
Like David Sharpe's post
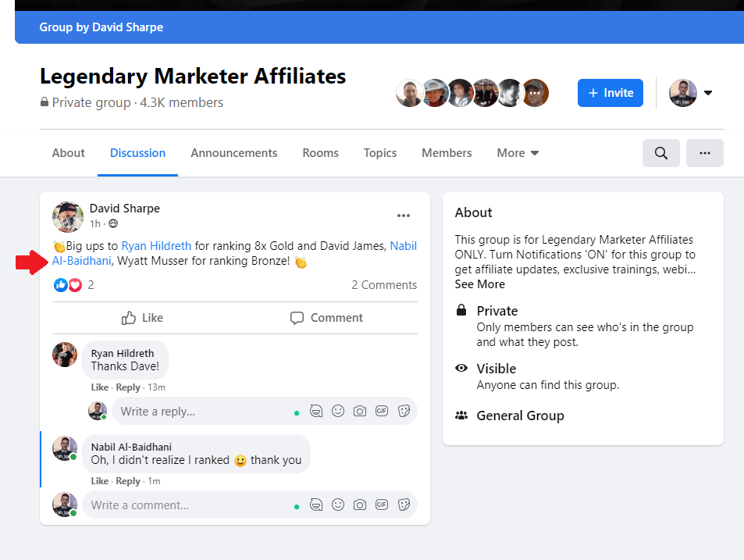(142, 318)
